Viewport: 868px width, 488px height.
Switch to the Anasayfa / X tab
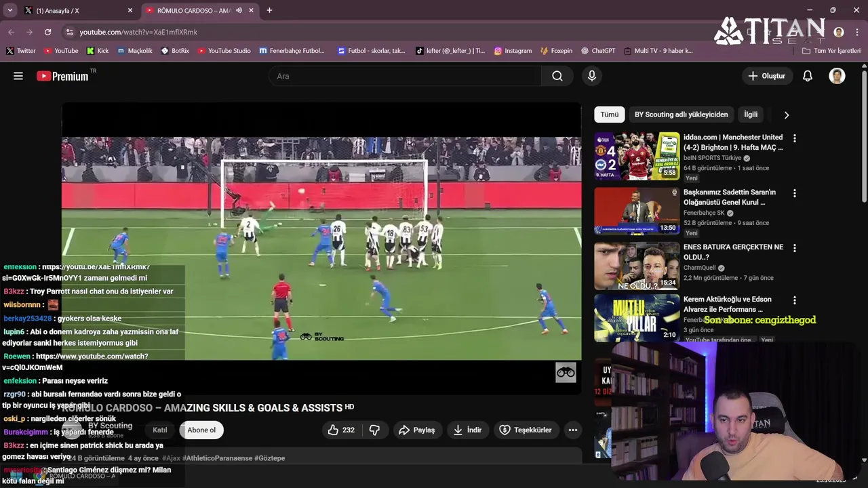[80, 10]
